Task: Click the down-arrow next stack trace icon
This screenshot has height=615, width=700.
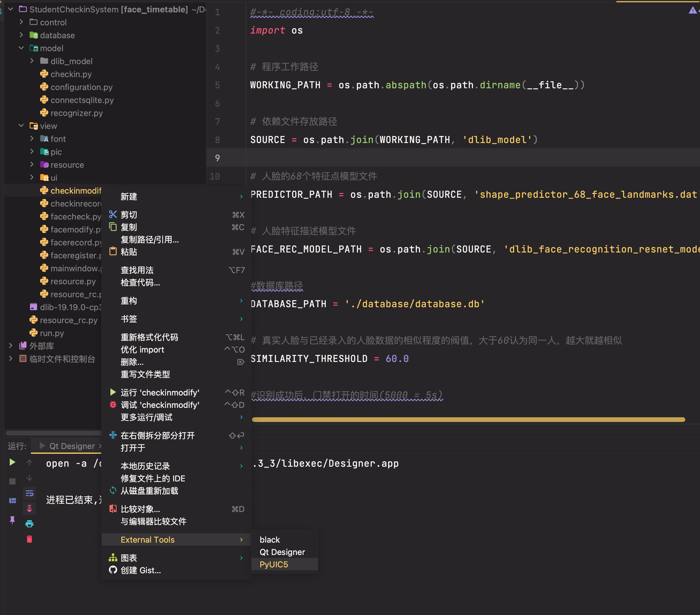Action: [29, 478]
